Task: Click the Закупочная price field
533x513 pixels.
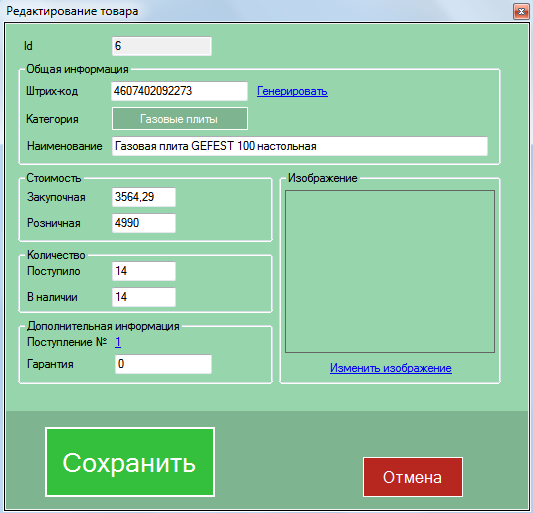Action: [144, 197]
